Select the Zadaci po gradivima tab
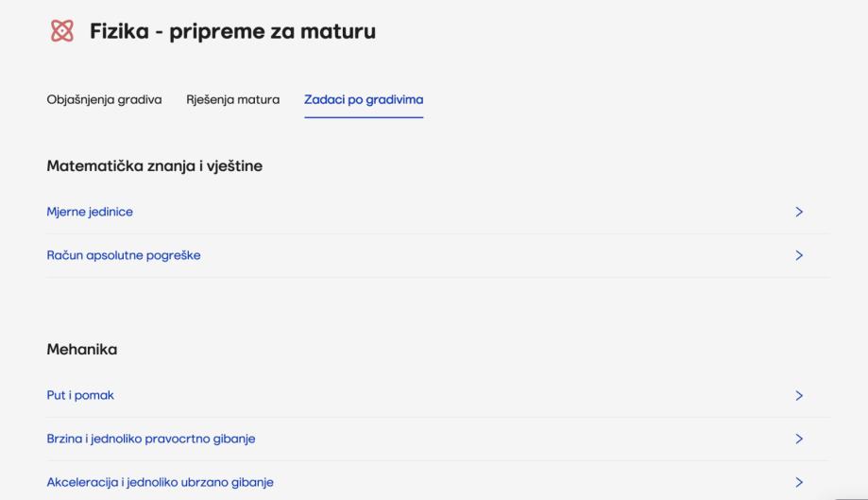Viewport: 868px width, 500px height. click(364, 99)
